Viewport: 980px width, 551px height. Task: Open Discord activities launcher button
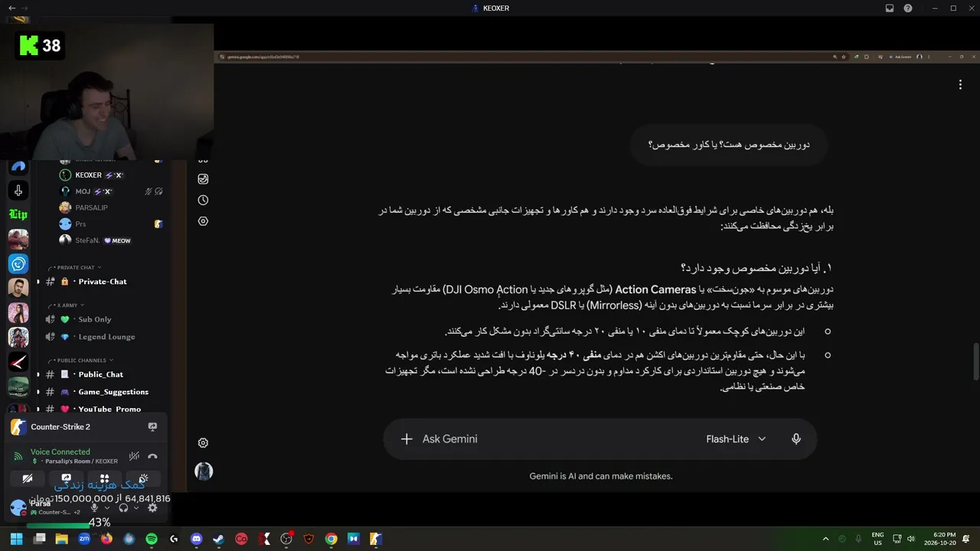pos(105,479)
